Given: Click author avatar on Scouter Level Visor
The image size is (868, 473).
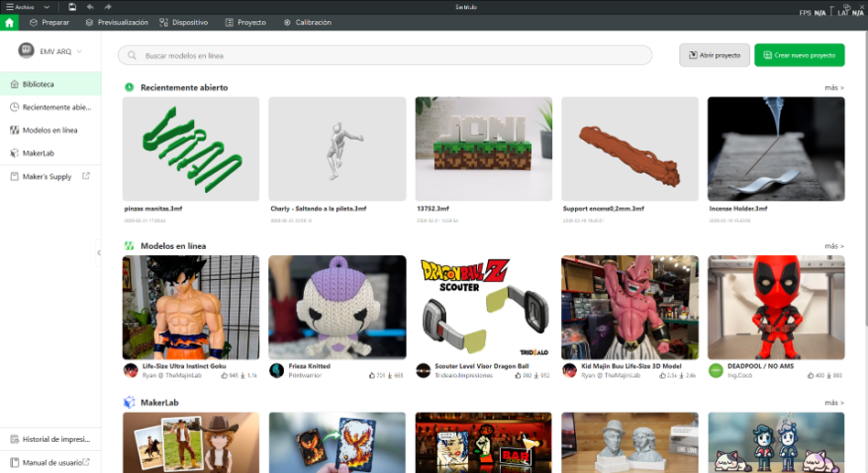Looking at the screenshot, I should [424, 371].
